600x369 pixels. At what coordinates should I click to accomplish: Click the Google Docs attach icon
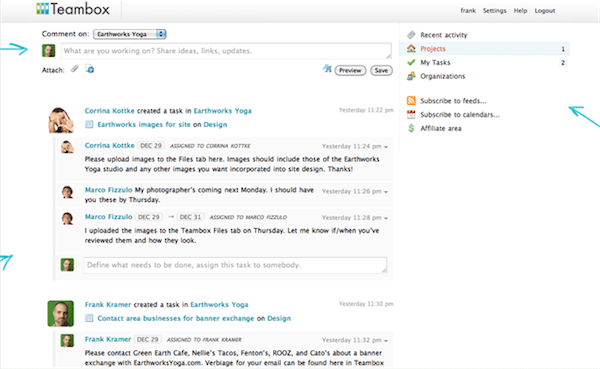click(90, 69)
